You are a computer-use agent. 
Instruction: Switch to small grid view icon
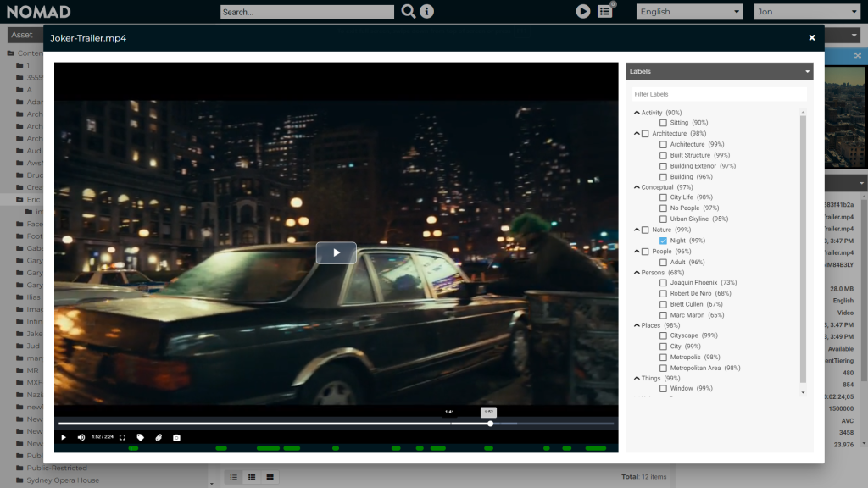[x=252, y=477]
